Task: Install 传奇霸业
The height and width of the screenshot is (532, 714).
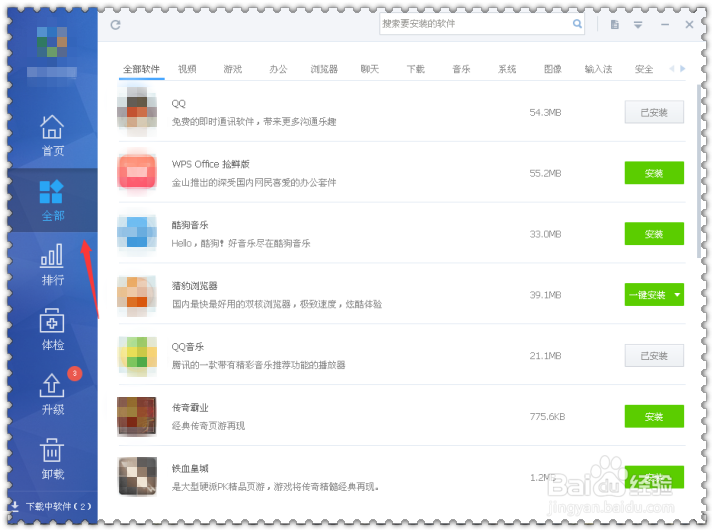Action: point(654,416)
